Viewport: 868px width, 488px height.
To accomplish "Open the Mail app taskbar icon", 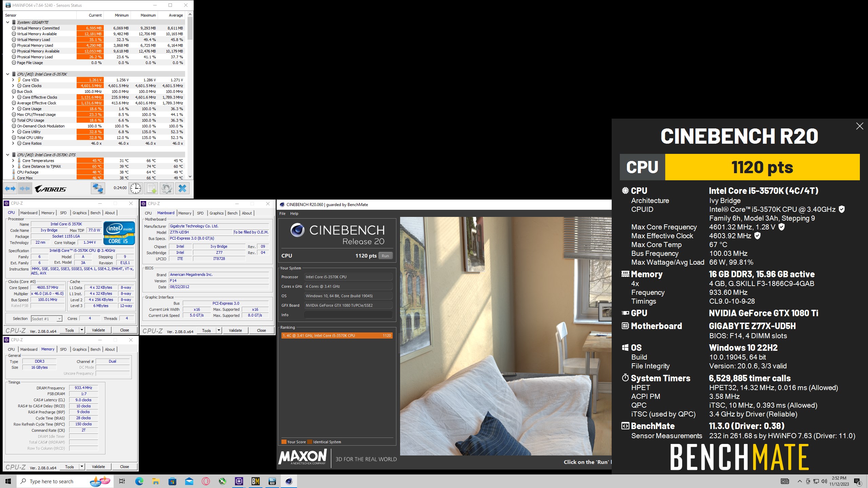I will (x=189, y=481).
